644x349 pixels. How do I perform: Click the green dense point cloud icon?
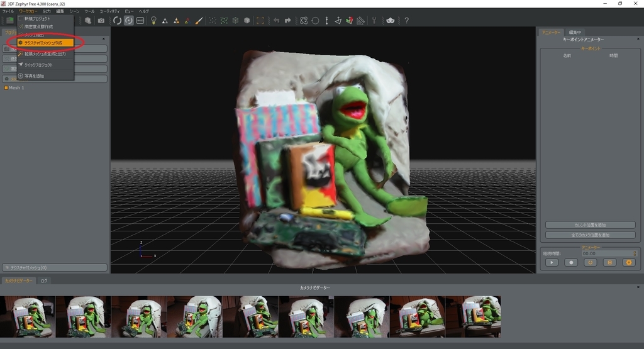224,21
